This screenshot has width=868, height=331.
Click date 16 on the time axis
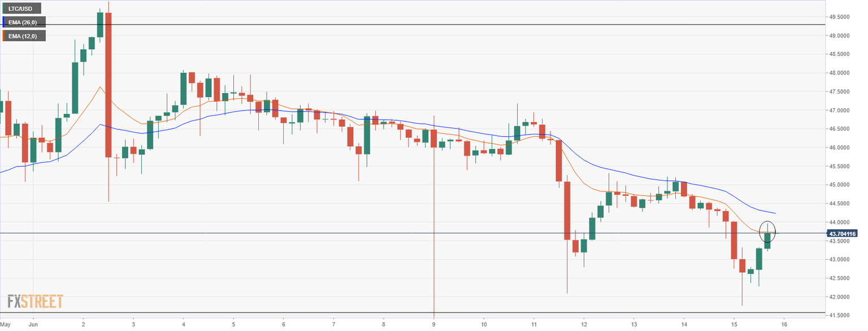tap(784, 325)
